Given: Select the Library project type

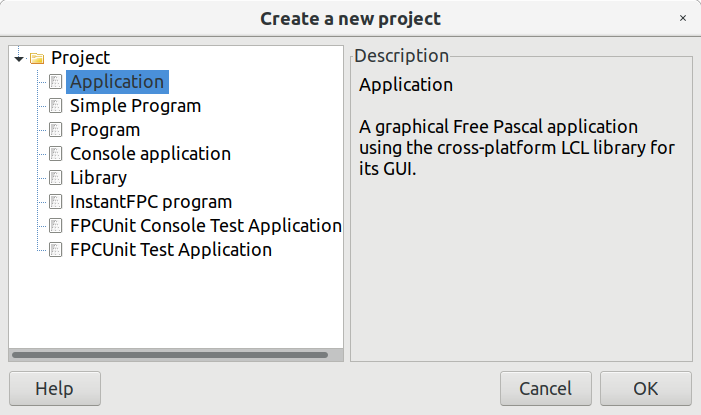Looking at the screenshot, I should [x=98, y=178].
